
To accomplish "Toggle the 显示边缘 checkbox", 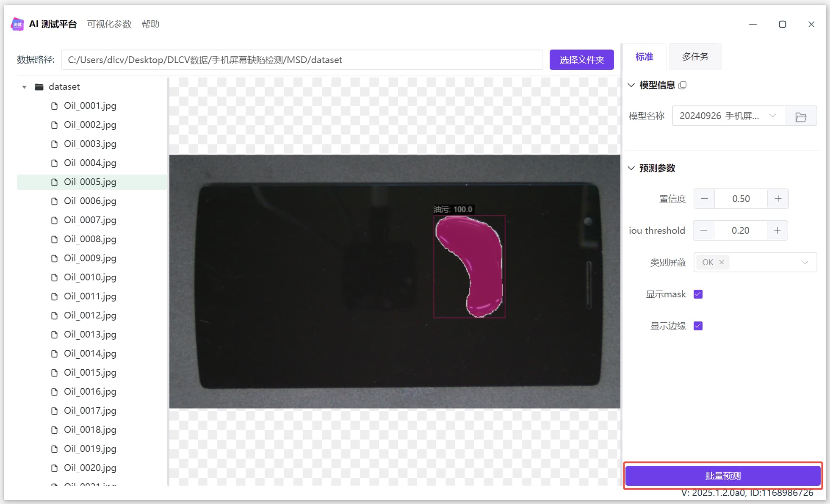I will coord(698,326).
